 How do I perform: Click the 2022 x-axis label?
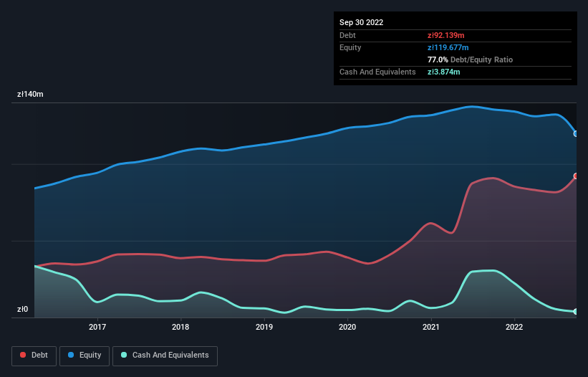(x=514, y=327)
